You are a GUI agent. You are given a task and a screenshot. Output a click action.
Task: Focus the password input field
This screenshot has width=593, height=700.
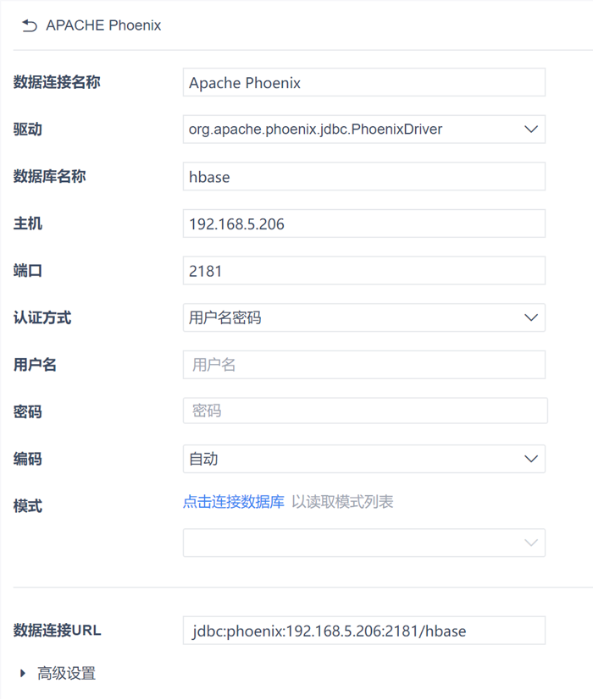coord(364,411)
